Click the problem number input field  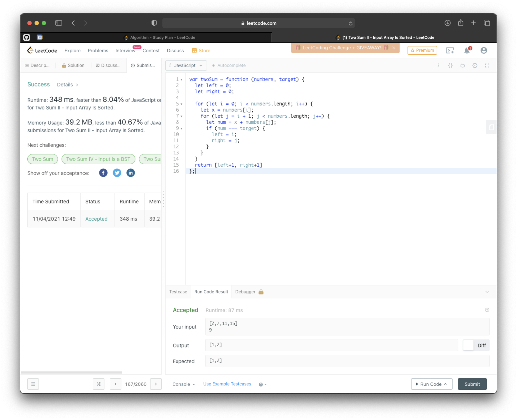[136, 384]
